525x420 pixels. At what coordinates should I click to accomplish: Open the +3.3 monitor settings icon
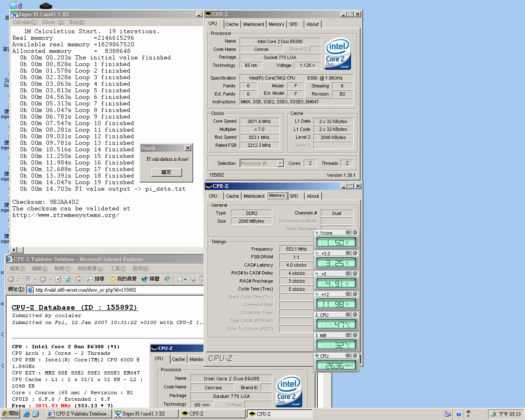tap(349, 253)
